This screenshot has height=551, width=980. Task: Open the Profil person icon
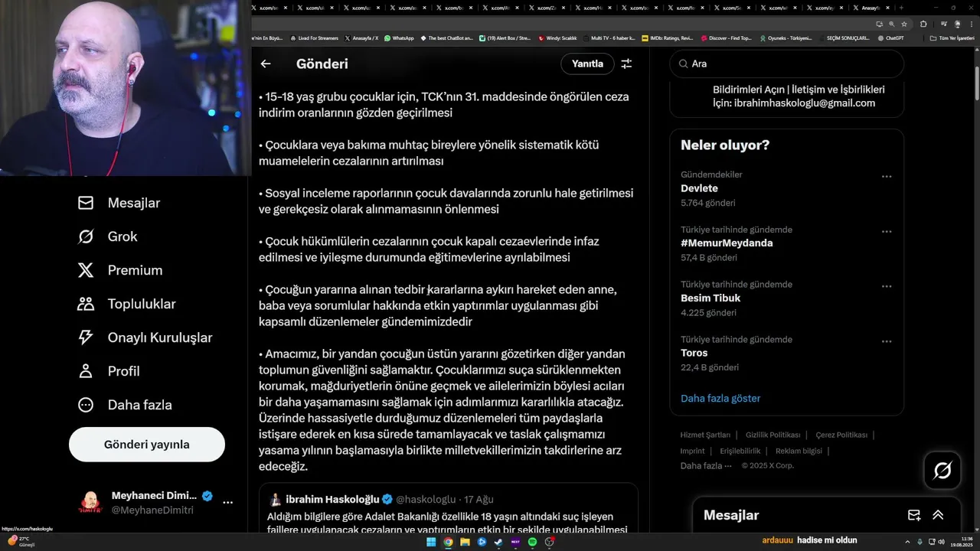coord(86,371)
